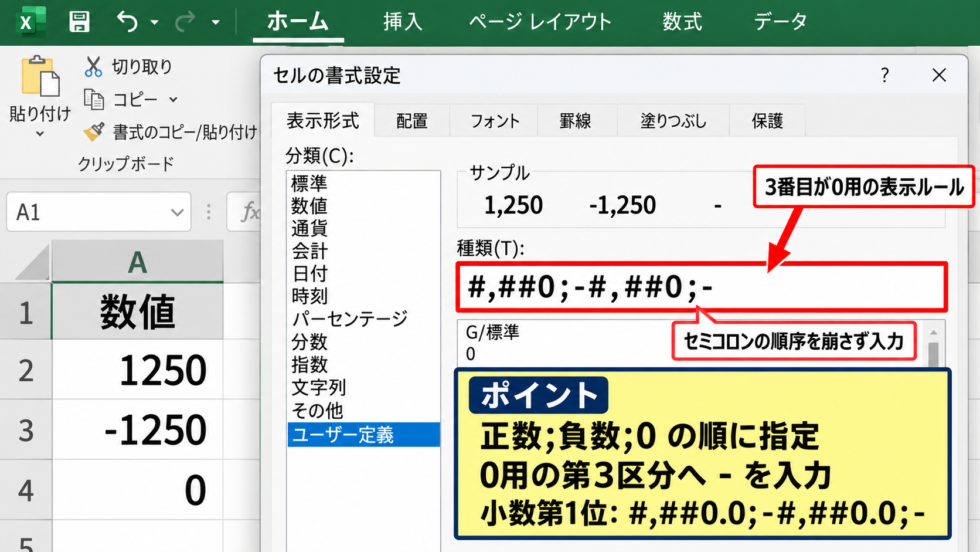The image size is (980, 552).
Task: Switch to the ホーム ribbon tab
Action: 298,22
